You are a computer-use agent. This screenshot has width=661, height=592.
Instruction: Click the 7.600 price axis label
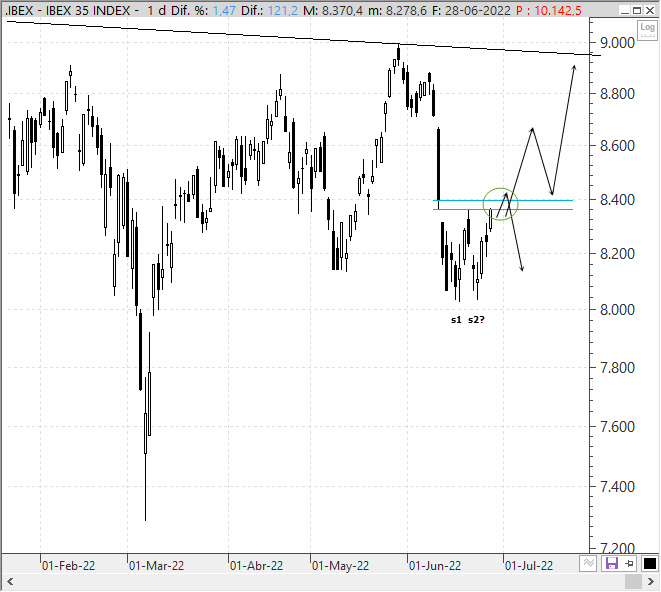pos(617,427)
